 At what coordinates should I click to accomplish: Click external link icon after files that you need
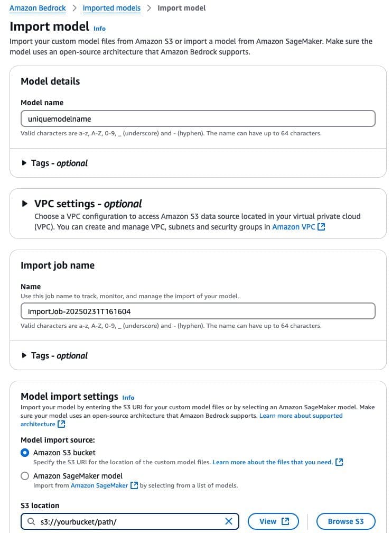(x=339, y=462)
